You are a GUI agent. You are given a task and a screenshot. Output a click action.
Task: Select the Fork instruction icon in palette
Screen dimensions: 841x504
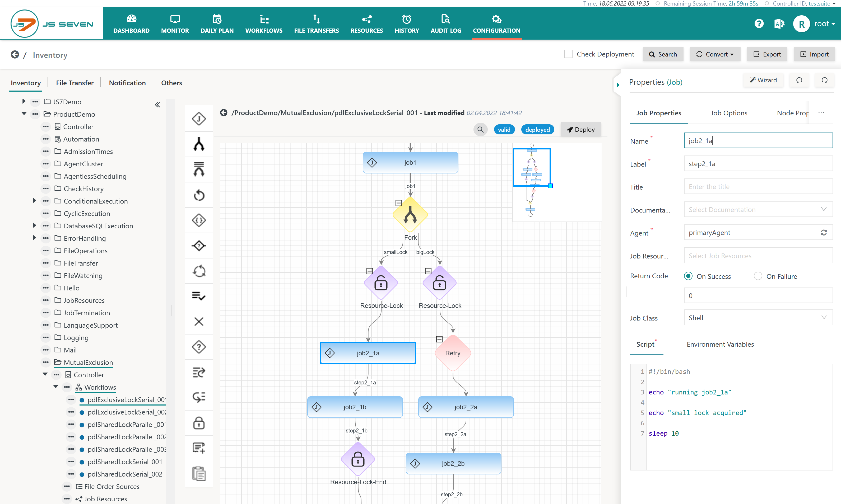tap(199, 144)
